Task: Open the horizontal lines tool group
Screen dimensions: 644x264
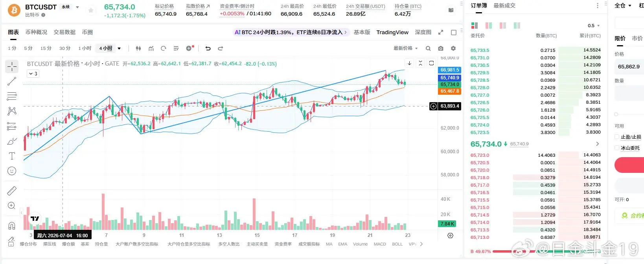Action: (12, 96)
